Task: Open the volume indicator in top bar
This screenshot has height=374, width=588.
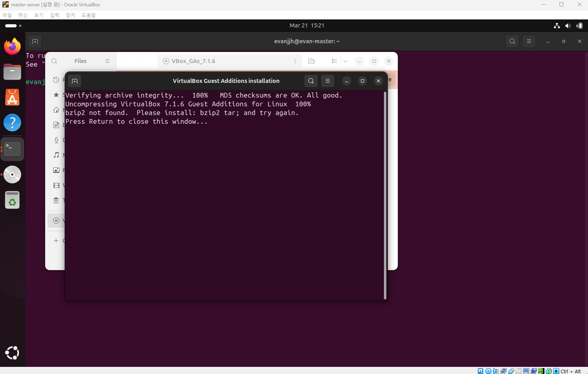Action: pyautogui.click(x=568, y=26)
